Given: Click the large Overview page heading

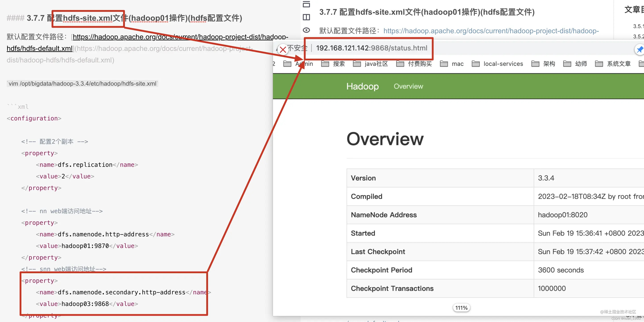Looking at the screenshot, I should pyautogui.click(x=385, y=139).
